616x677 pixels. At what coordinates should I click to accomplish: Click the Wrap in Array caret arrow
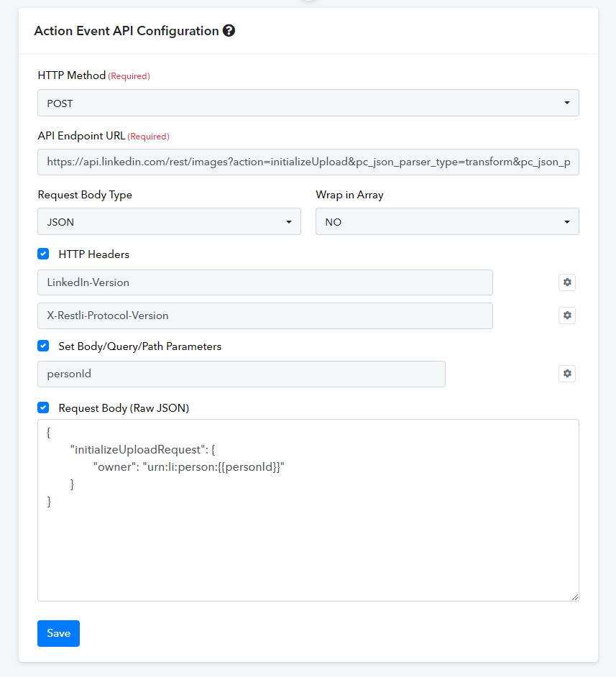[567, 222]
